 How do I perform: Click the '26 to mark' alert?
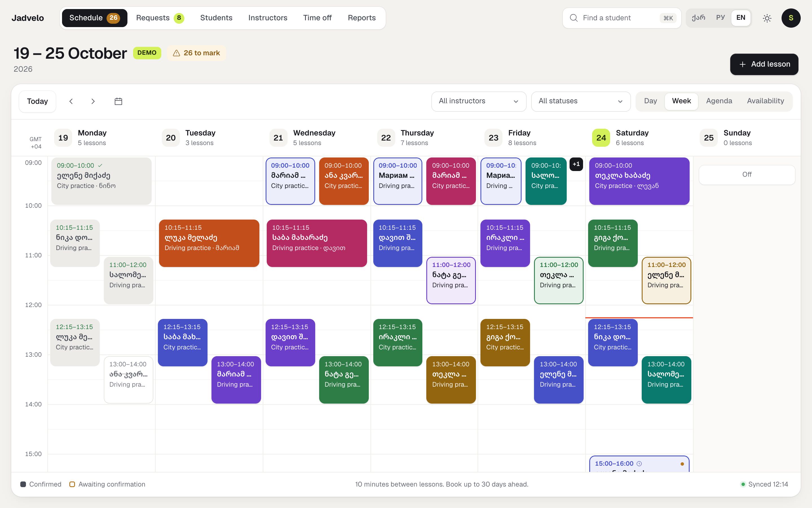[x=197, y=53]
